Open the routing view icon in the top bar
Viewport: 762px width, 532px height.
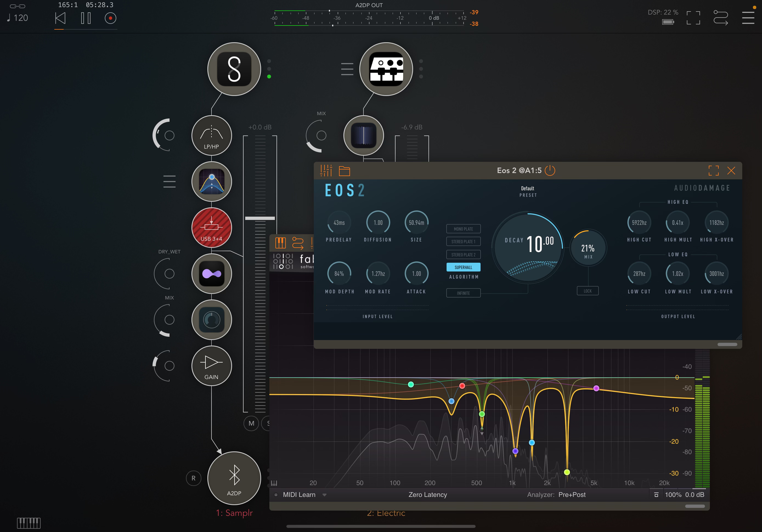721,18
